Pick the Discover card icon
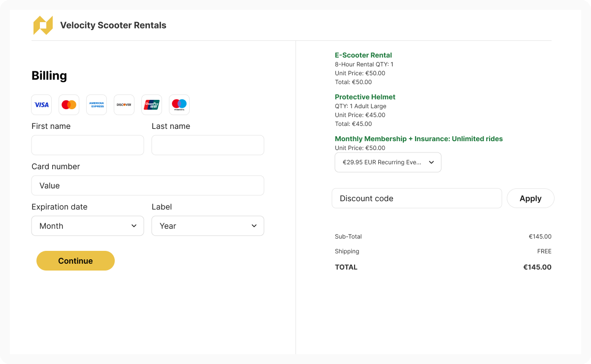This screenshot has width=591, height=364. pos(124,105)
